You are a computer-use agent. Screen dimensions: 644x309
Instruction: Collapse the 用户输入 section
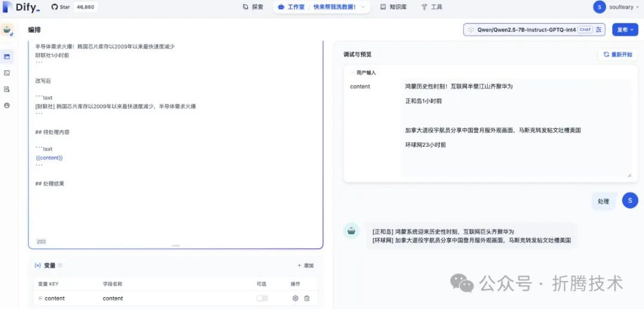363,72
